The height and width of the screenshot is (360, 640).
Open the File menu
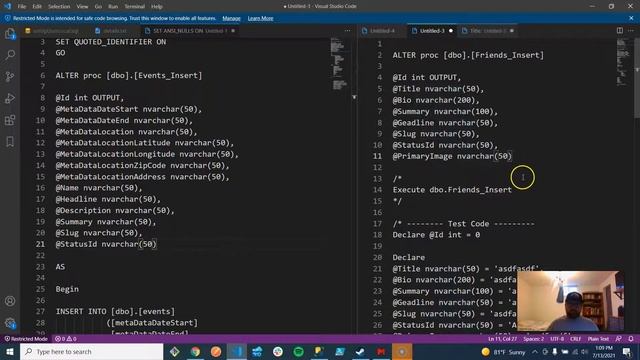click(x=22, y=7)
